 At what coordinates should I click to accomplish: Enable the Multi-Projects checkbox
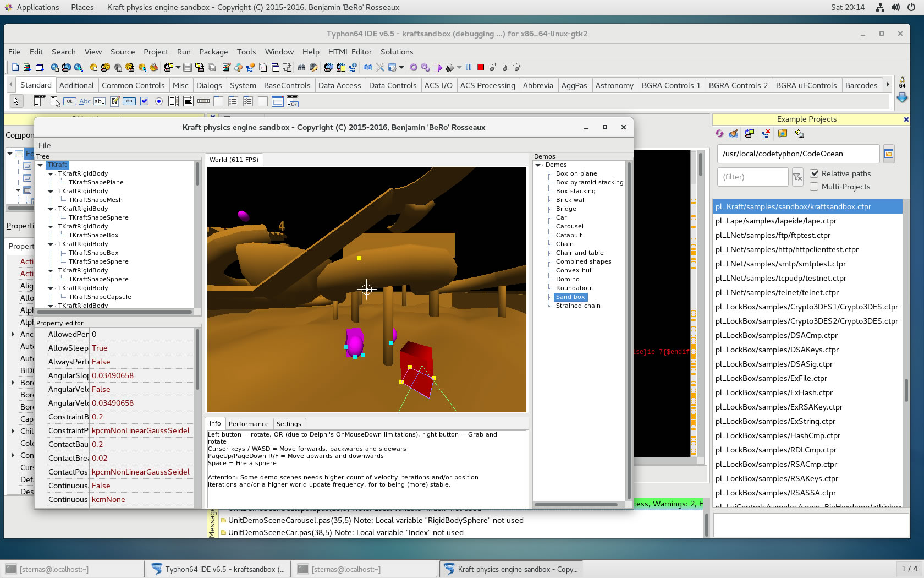(x=815, y=187)
